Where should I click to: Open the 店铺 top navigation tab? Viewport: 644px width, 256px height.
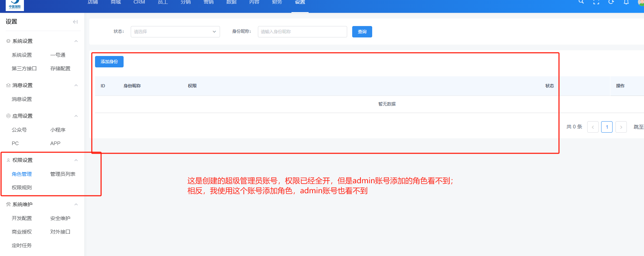tap(93, 2)
